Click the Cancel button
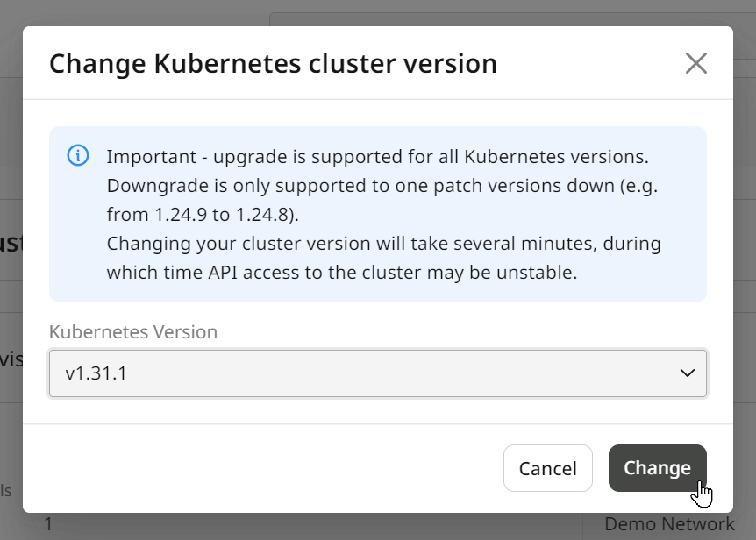The width and height of the screenshot is (756, 540). [548, 468]
